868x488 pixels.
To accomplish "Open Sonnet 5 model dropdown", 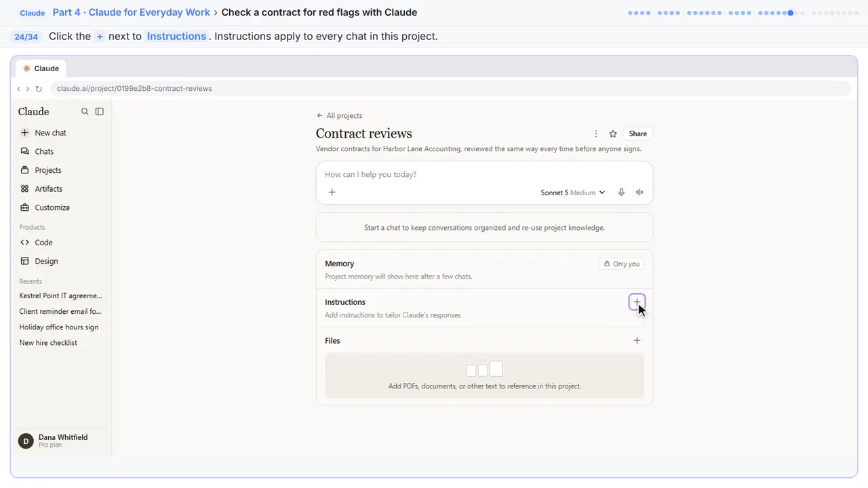I will (573, 192).
